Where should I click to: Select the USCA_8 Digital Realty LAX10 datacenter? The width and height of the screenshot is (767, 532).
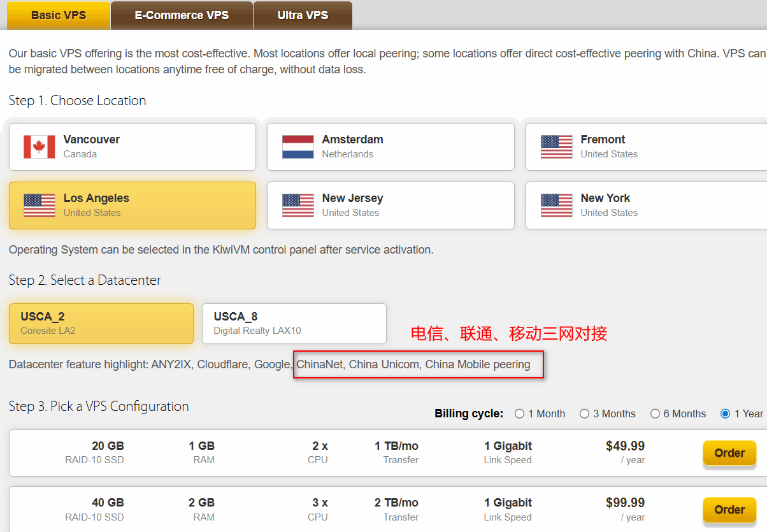(x=294, y=324)
